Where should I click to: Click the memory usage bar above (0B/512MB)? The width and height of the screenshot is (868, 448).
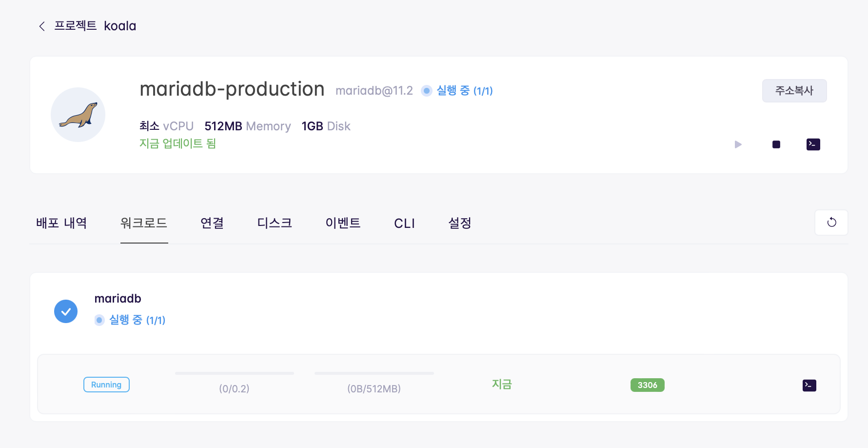(374, 373)
